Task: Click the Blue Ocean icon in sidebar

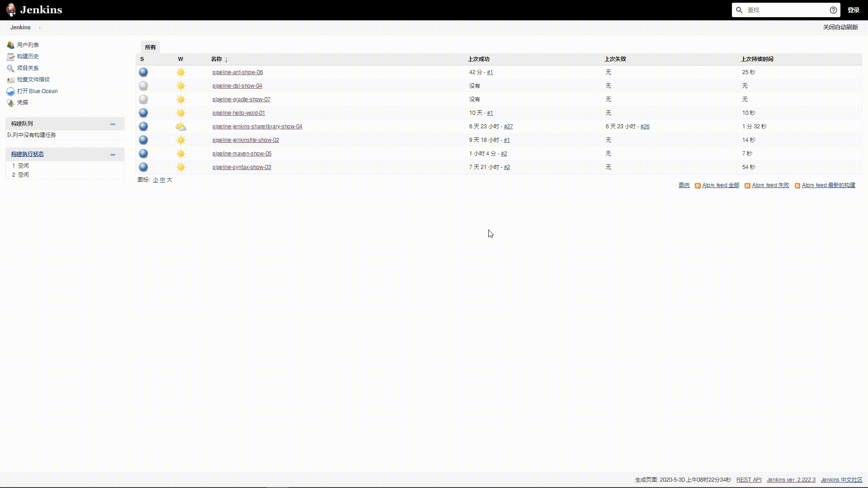Action: [10, 91]
